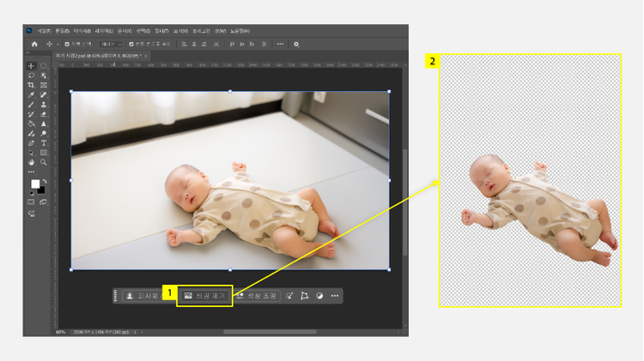Select the Lasso tool
This screenshot has height=361, width=644.
(x=31, y=75)
